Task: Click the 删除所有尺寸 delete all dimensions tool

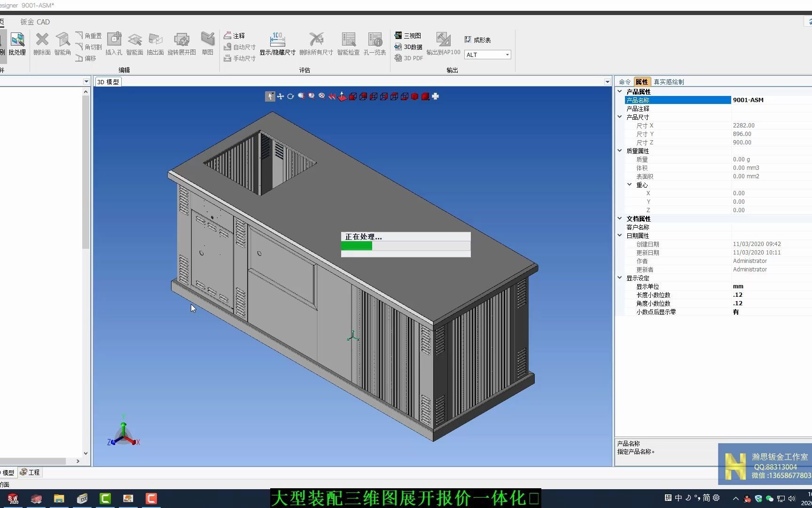Action: tap(316, 44)
